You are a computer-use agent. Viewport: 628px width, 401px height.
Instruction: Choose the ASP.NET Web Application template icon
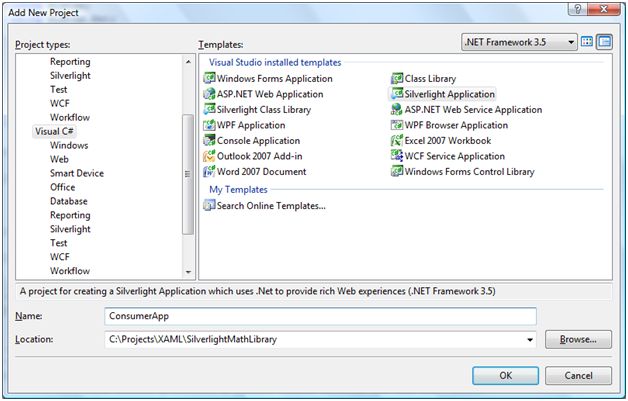pyautogui.click(x=209, y=94)
